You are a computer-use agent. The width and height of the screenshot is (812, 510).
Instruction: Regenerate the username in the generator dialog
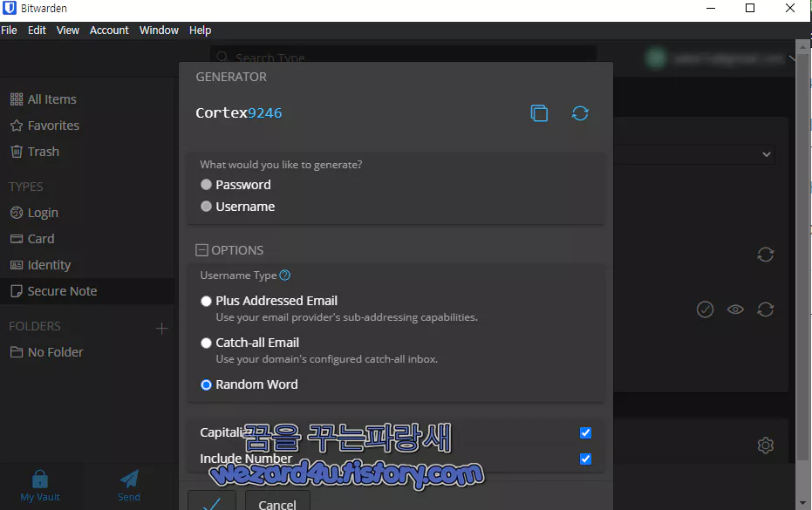(x=580, y=112)
